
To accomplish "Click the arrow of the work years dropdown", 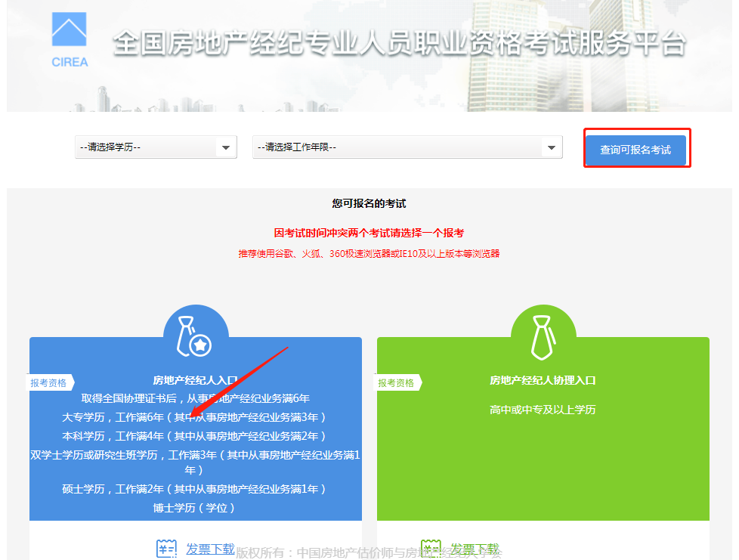I will click(551, 147).
